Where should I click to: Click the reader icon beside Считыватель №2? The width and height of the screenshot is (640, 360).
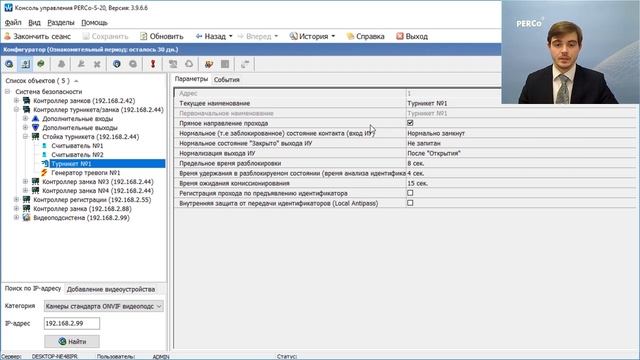[44, 154]
